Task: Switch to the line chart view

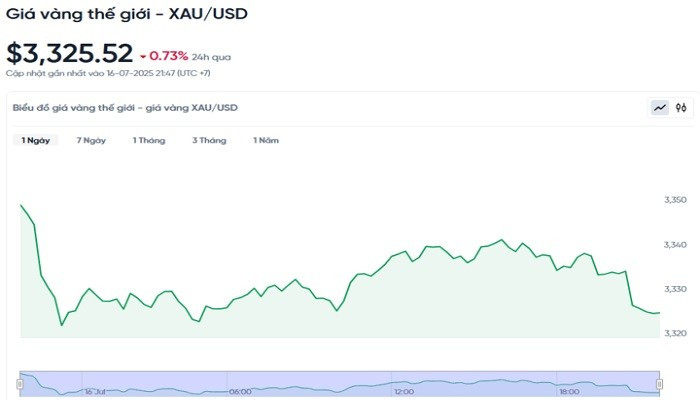Action: [x=660, y=108]
